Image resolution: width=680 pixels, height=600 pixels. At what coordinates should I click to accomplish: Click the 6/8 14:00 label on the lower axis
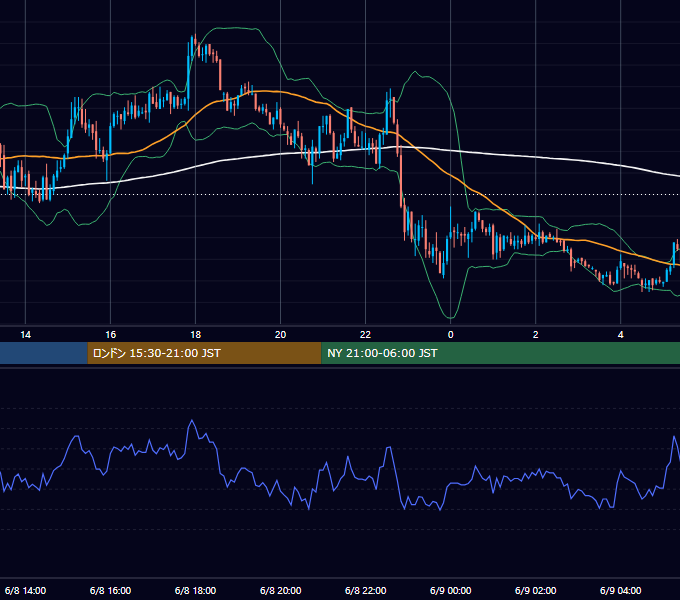pyautogui.click(x=26, y=590)
